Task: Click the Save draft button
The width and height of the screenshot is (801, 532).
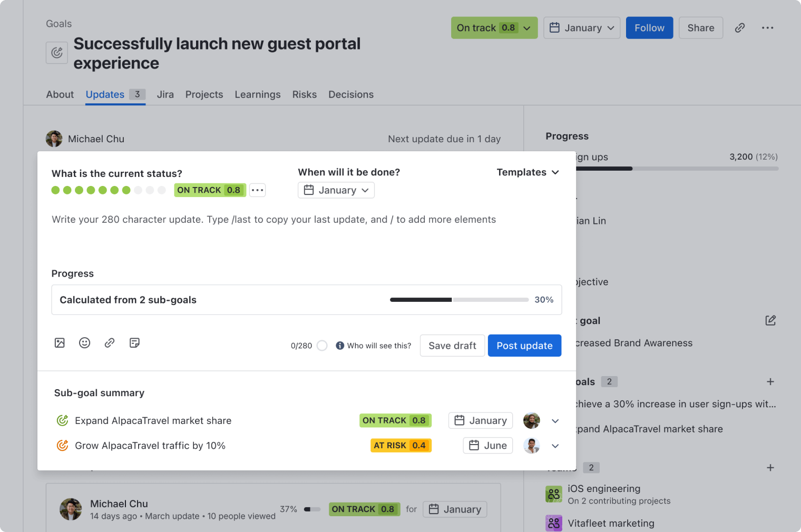Action: [x=452, y=346]
